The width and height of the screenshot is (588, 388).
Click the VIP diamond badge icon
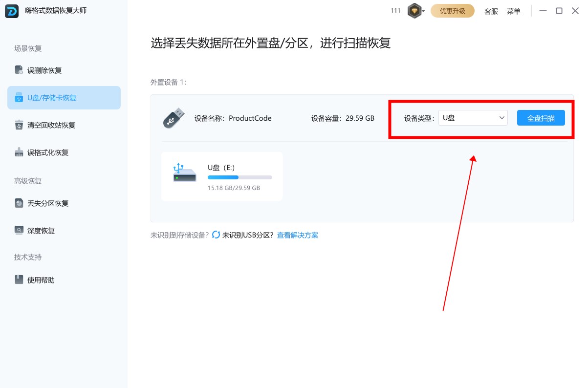coord(414,11)
